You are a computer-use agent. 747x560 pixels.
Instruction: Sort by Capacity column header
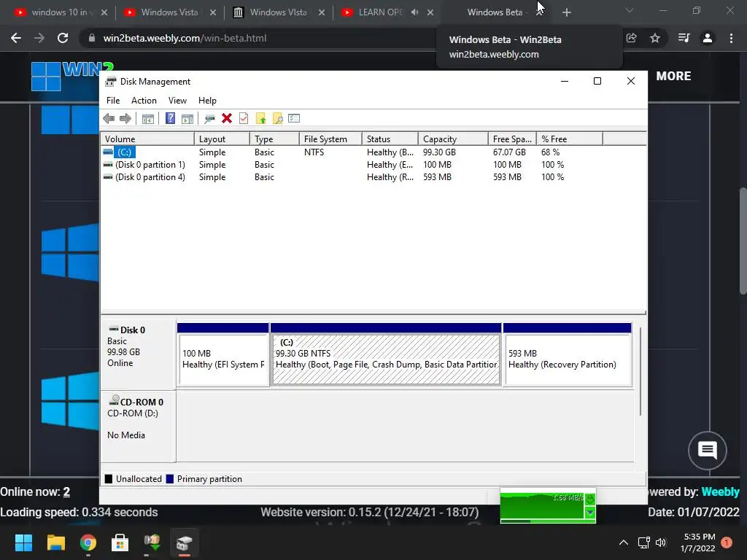(453, 139)
